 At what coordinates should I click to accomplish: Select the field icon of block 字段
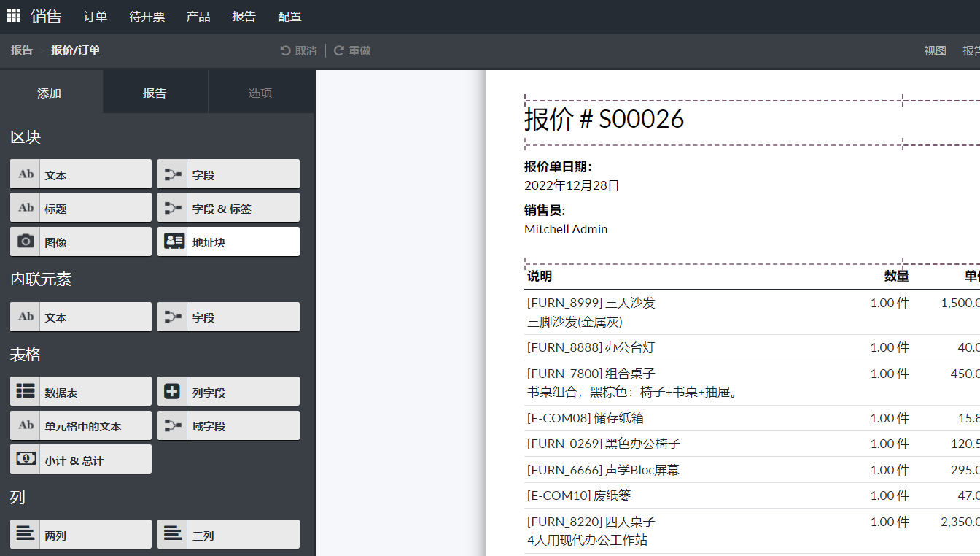(x=173, y=174)
